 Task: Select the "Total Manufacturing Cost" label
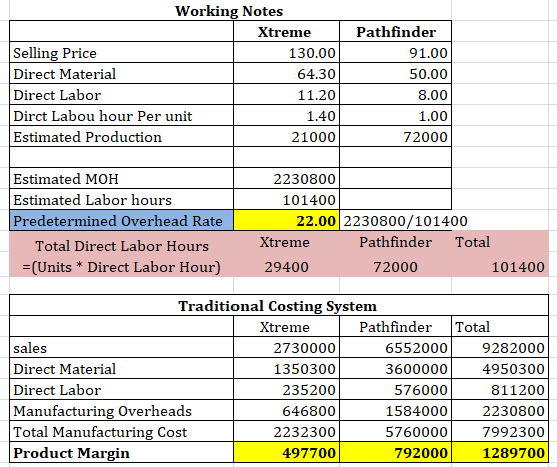point(121,431)
